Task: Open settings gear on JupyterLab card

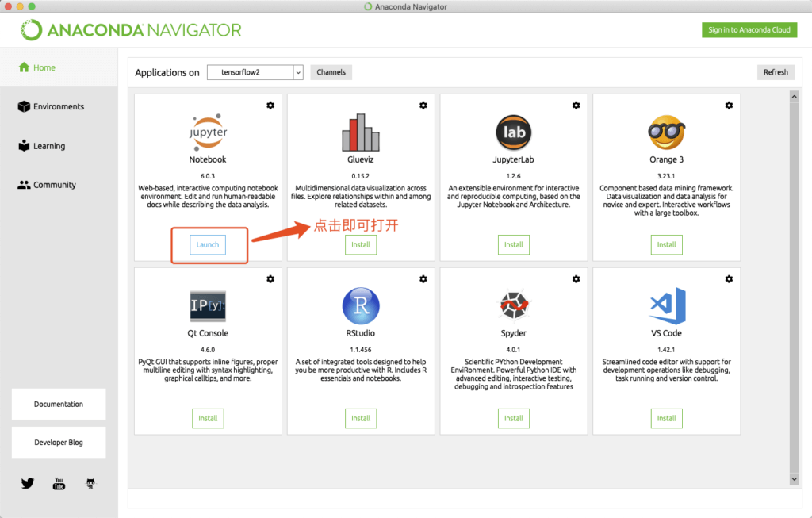Action: click(576, 106)
